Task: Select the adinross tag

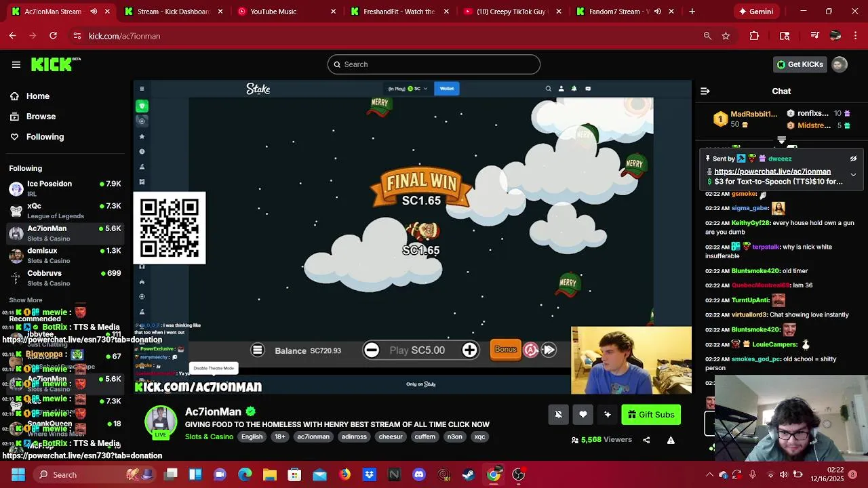Action: (x=354, y=436)
